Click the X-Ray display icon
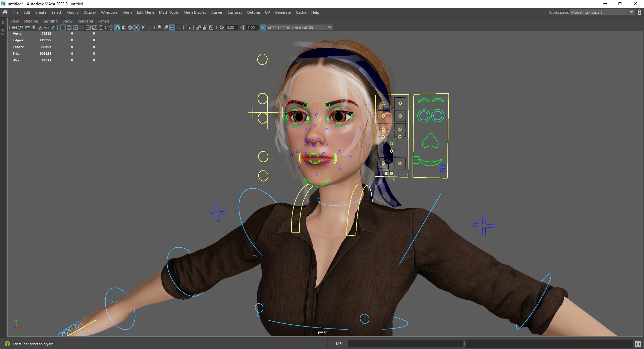Viewport: 644px width, 349px height. pyautogui.click(x=198, y=28)
